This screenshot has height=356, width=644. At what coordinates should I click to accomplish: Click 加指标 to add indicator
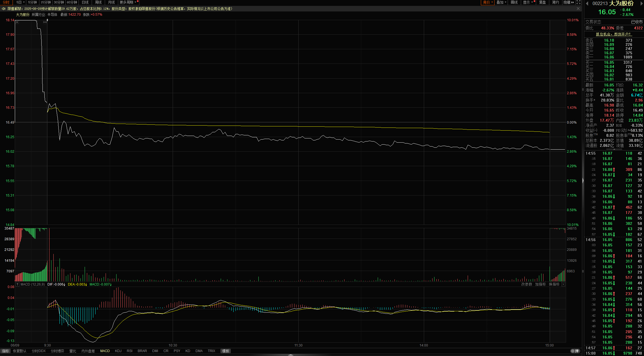540,284
